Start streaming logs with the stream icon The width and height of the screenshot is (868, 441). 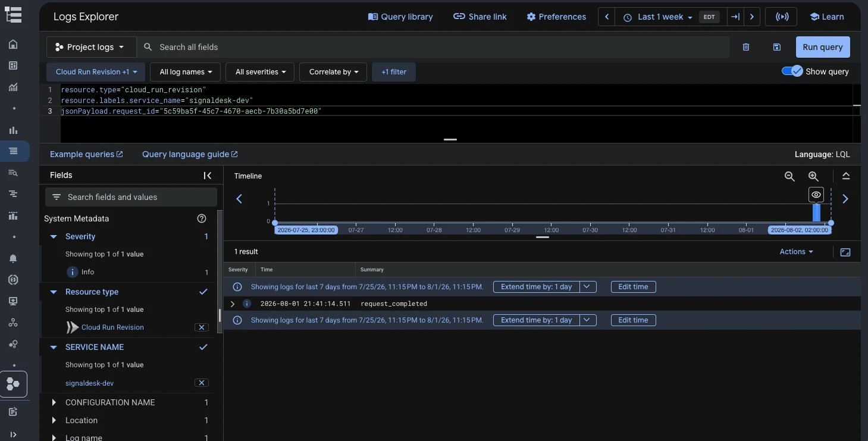(x=782, y=17)
